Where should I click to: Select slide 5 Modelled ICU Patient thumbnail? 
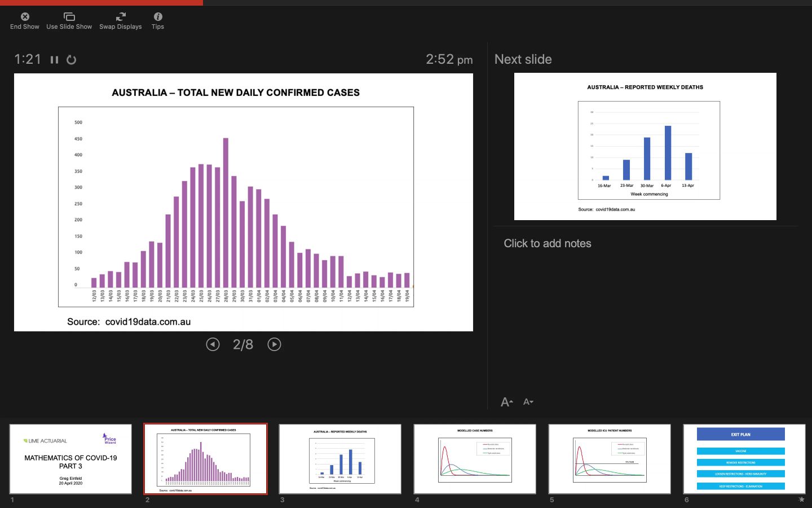pyautogui.click(x=610, y=459)
